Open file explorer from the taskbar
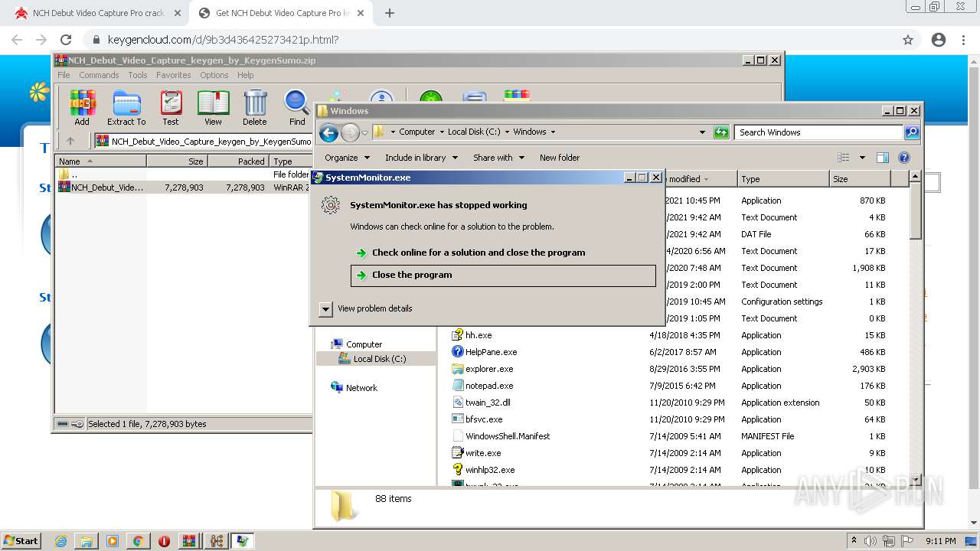Viewport: 980px width, 551px height. pyautogui.click(x=87, y=541)
